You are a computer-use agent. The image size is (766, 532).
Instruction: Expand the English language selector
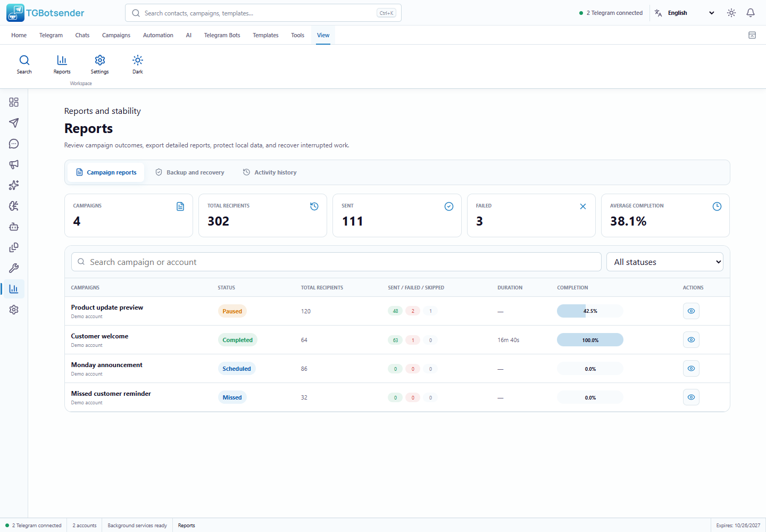coord(685,13)
